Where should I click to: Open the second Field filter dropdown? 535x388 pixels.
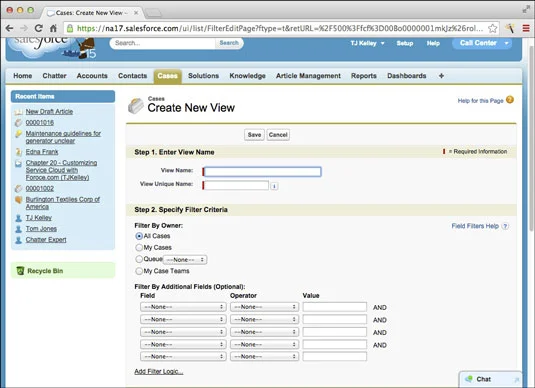point(183,319)
